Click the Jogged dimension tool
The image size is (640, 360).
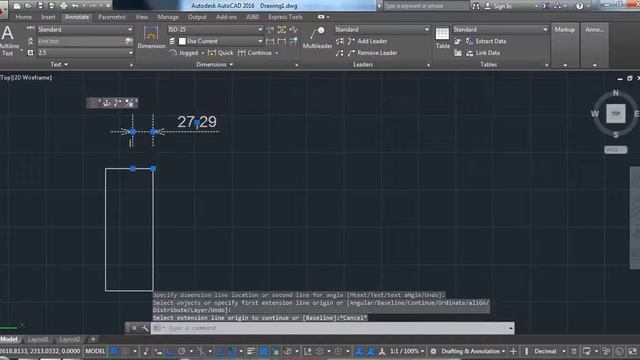(183, 53)
